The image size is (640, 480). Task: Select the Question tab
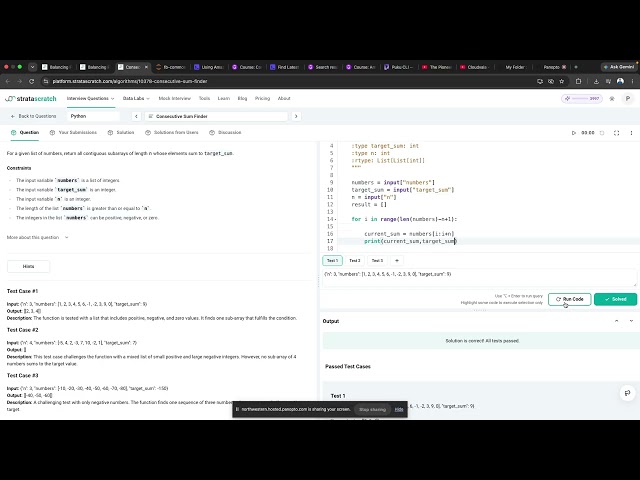click(x=25, y=133)
